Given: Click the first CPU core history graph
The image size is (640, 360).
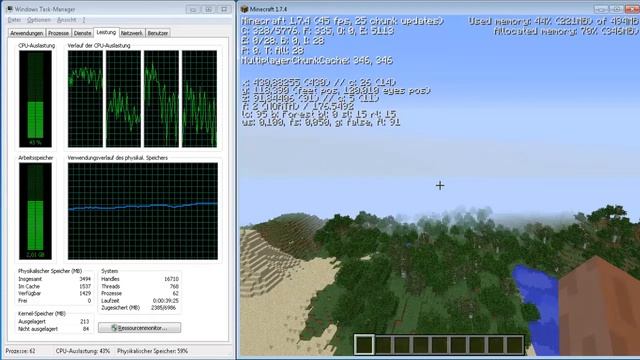Looking at the screenshot, I should [x=85, y=99].
